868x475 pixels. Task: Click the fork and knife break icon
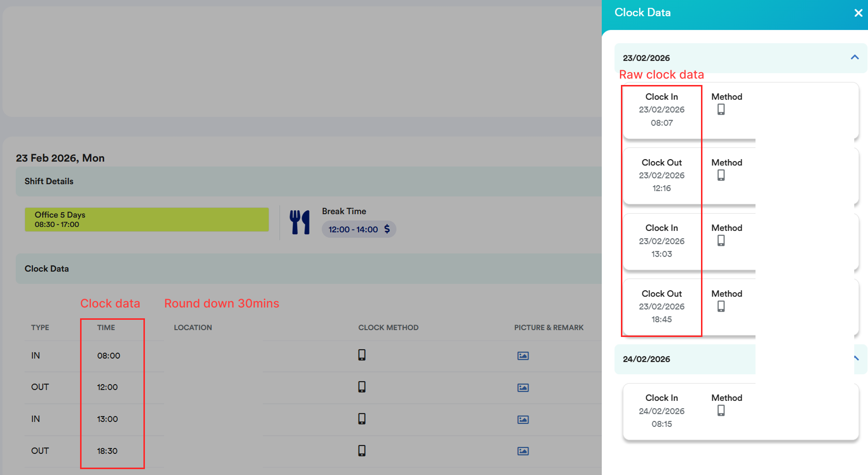coord(300,222)
